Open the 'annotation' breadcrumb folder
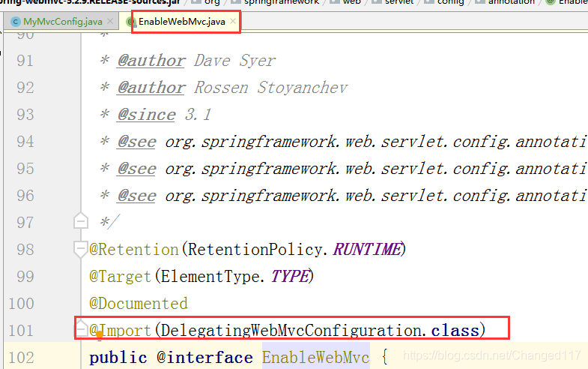588x369 pixels. coord(505,2)
